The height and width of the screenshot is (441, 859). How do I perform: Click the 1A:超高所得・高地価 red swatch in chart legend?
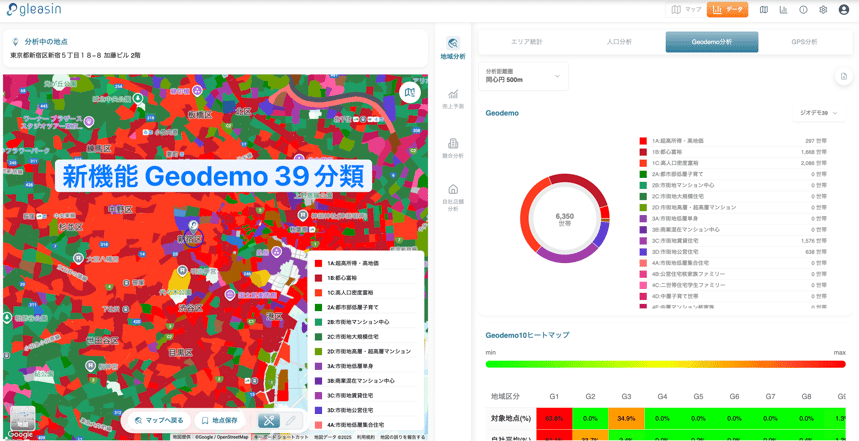[643, 141]
